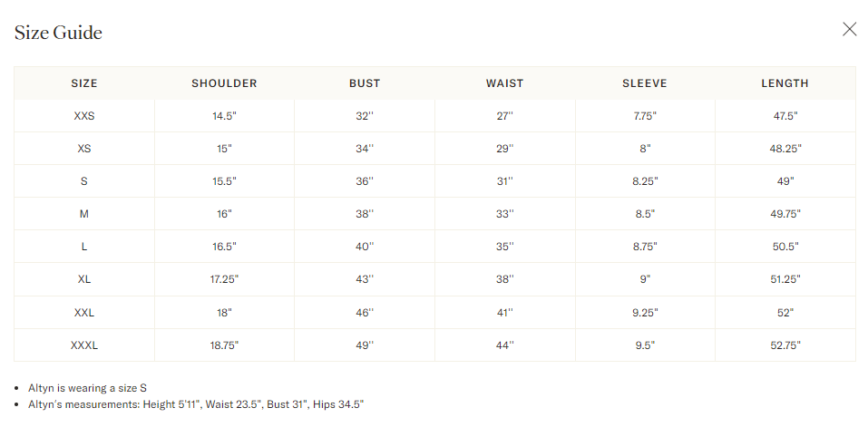Click the SIZE column header

tap(84, 83)
